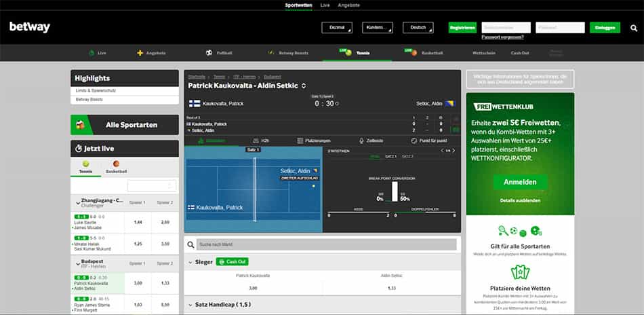Screen dimensions: 644x315
Task: Switch to Sportwetten top tab
Action: point(298,5)
